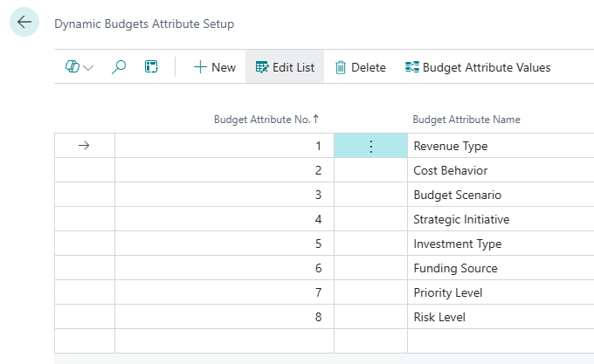The width and height of the screenshot is (594, 364).
Task: Click the Budget Scenario name cell
Action: [457, 196]
